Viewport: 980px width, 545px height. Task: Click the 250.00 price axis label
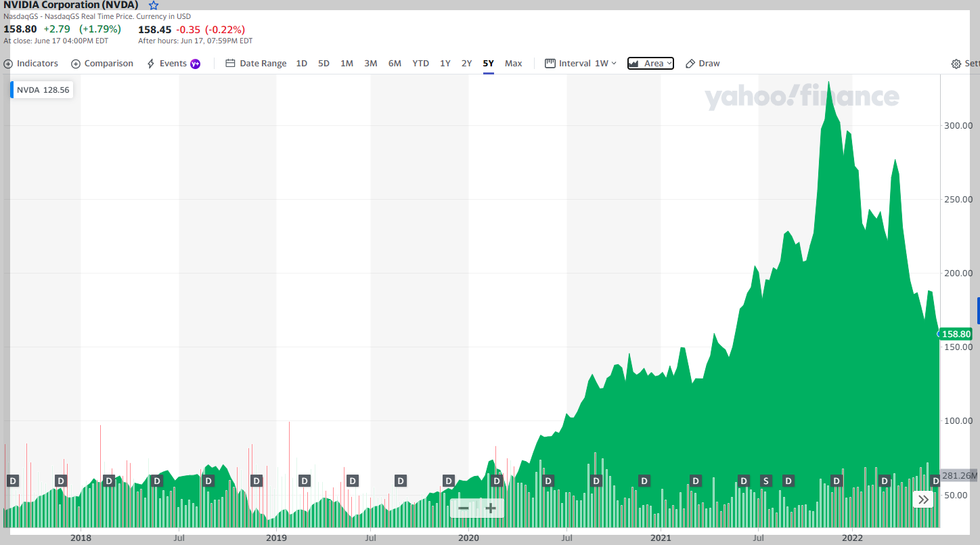(x=958, y=199)
